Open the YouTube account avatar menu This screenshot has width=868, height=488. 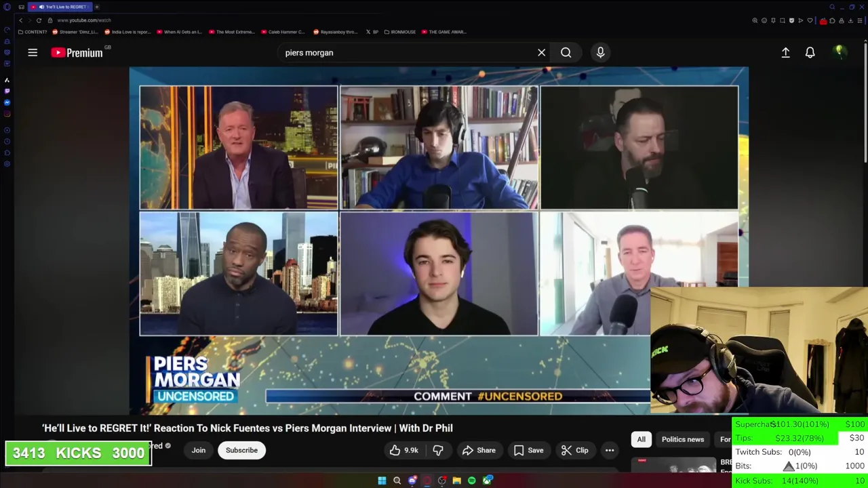pyautogui.click(x=840, y=52)
